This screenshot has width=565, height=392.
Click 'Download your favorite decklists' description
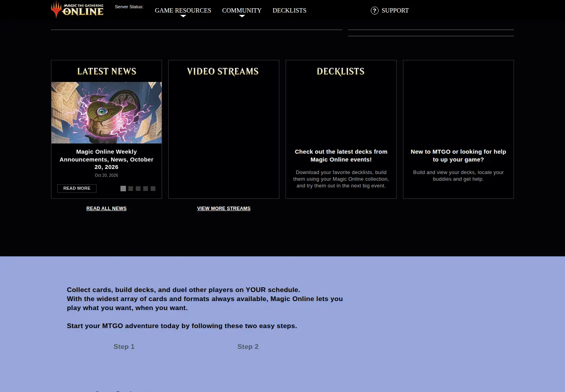coord(341,179)
